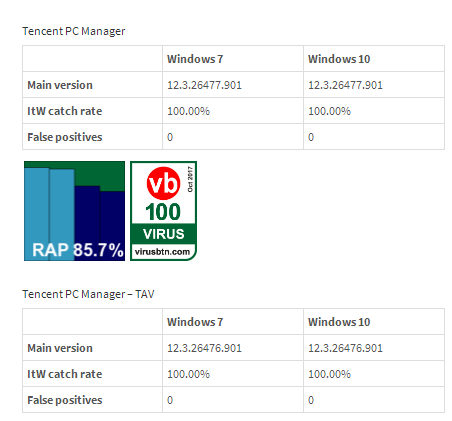
Task: Click False positives label in first table
Action: coord(65,137)
